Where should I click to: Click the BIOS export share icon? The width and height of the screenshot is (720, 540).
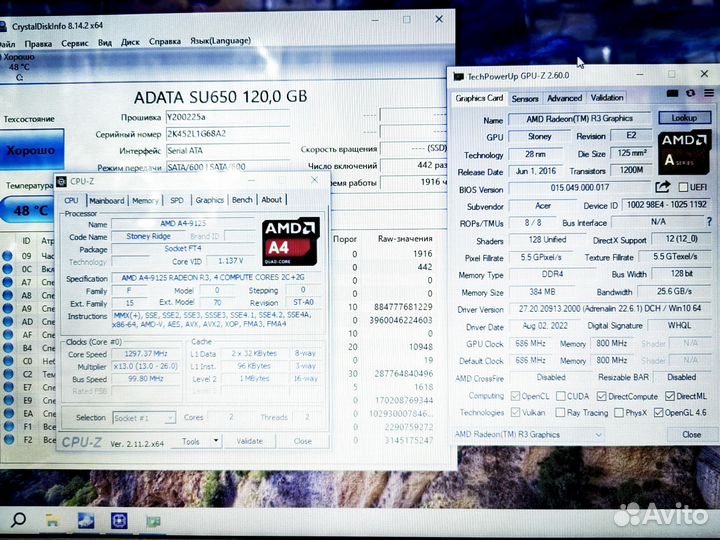(x=662, y=186)
